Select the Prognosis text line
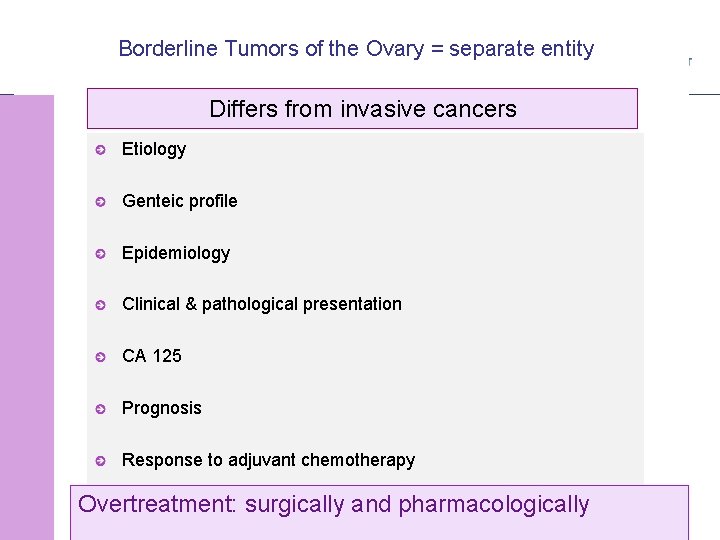Image resolution: width=720 pixels, height=540 pixels. [x=162, y=408]
